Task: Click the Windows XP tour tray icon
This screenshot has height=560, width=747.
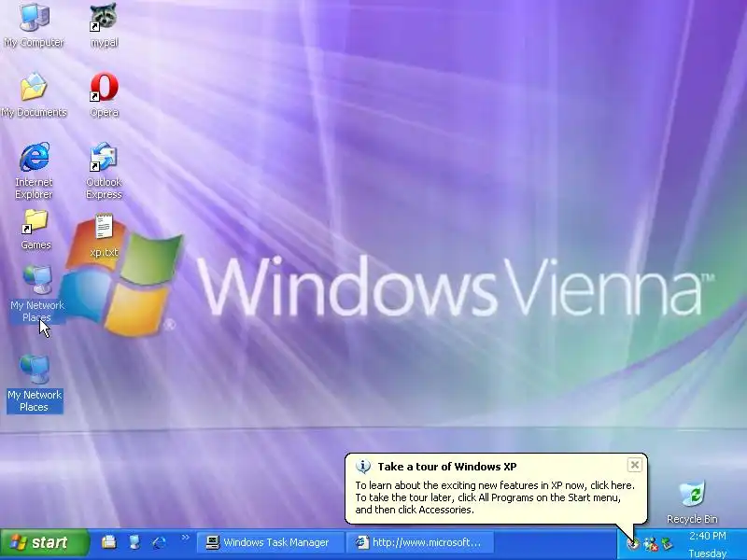Action: click(633, 543)
